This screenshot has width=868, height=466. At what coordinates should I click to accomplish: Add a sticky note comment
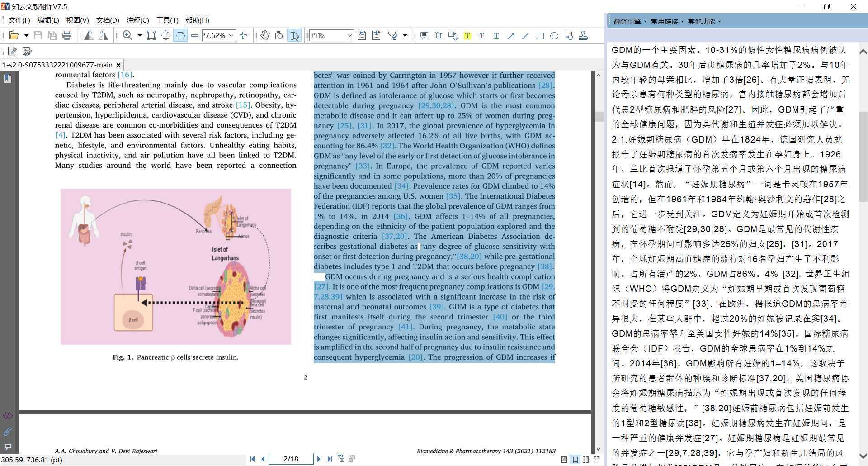click(424, 36)
